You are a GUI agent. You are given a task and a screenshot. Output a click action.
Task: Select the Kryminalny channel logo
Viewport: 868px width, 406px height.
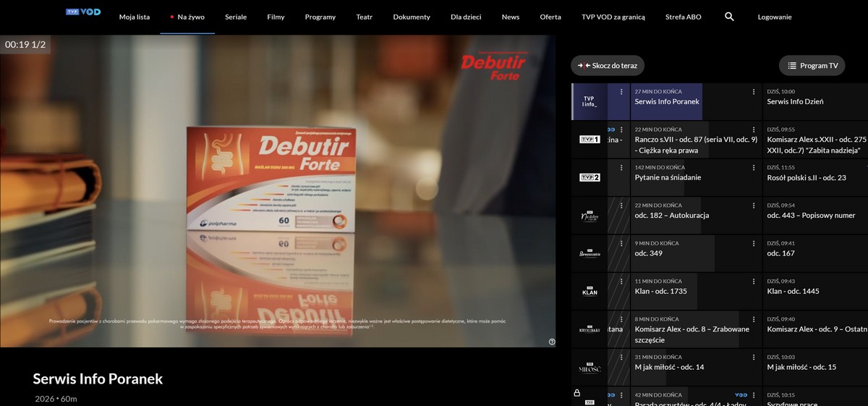tap(590, 329)
